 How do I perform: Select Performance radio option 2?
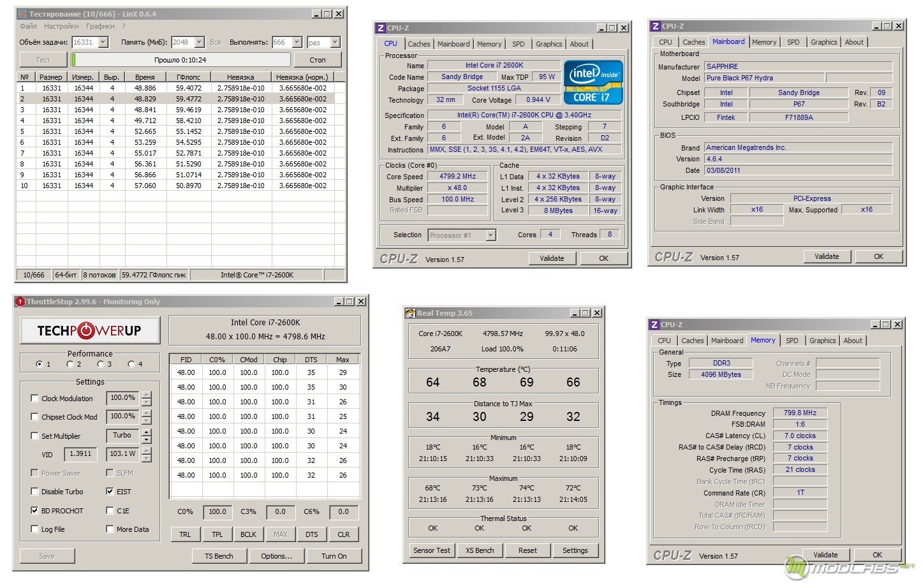coord(70,364)
